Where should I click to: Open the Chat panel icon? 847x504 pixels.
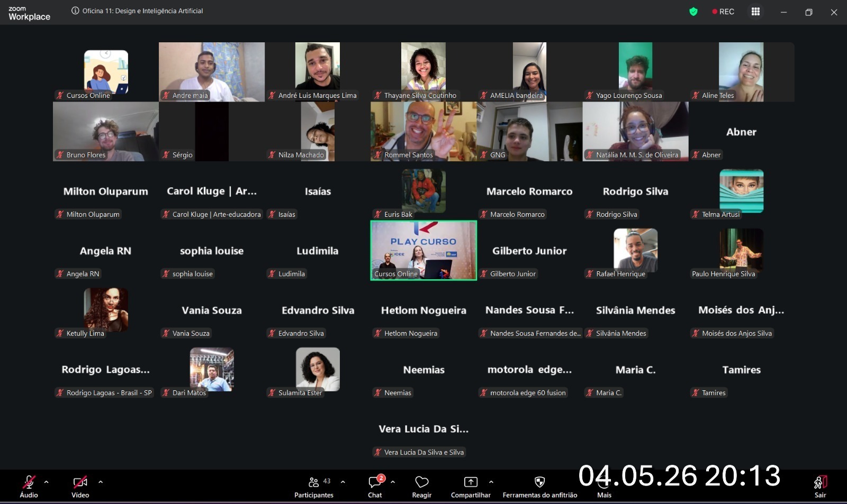pyautogui.click(x=375, y=482)
